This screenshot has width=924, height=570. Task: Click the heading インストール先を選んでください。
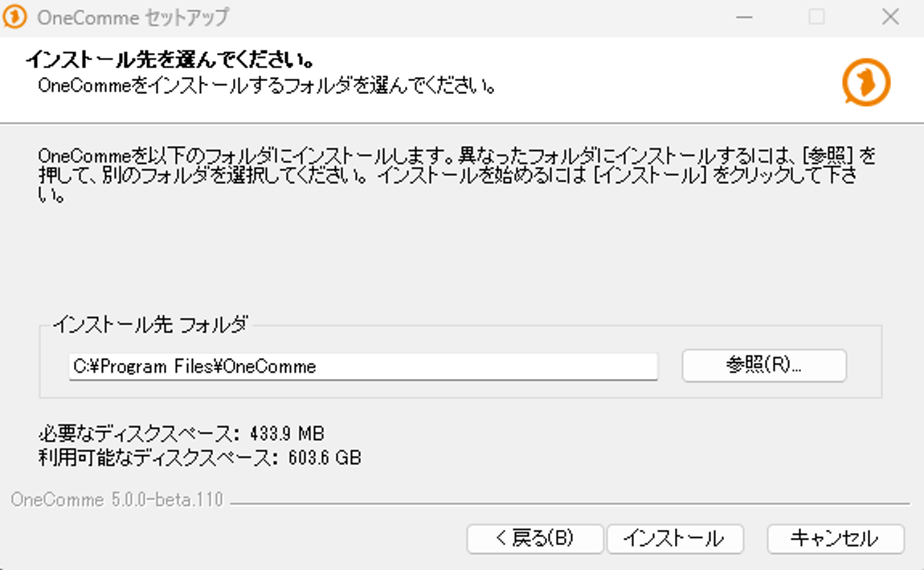[169, 60]
